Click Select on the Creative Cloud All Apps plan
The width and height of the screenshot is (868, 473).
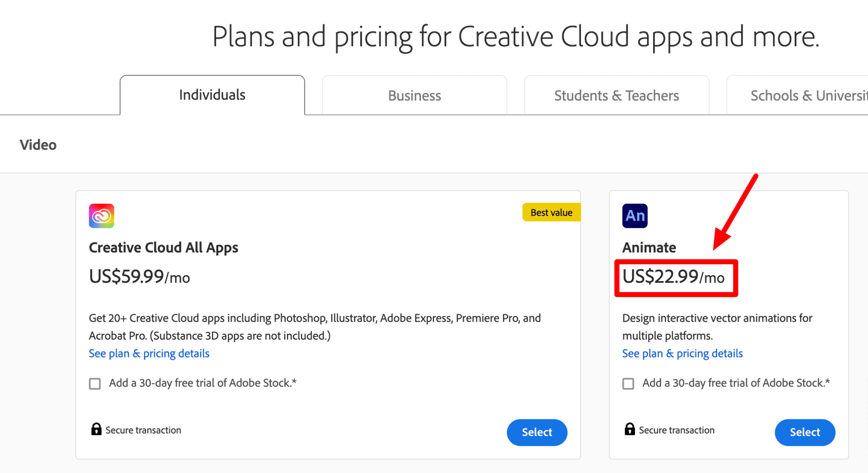[x=537, y=432]
